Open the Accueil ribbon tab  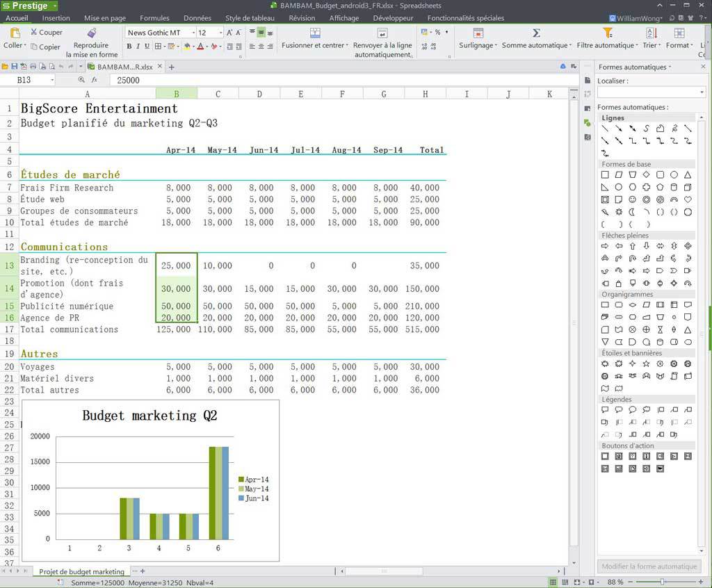pos(17,18)
